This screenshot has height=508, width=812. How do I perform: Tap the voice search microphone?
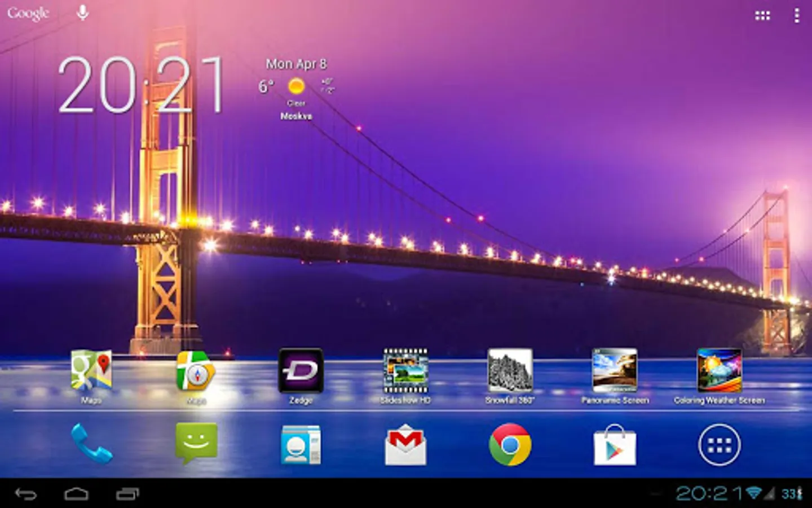click(x=82, y=12)
